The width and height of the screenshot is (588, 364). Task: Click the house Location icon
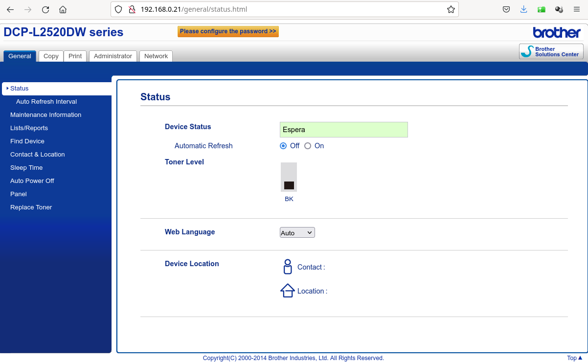pyautogui.click(x=287, y=291)
